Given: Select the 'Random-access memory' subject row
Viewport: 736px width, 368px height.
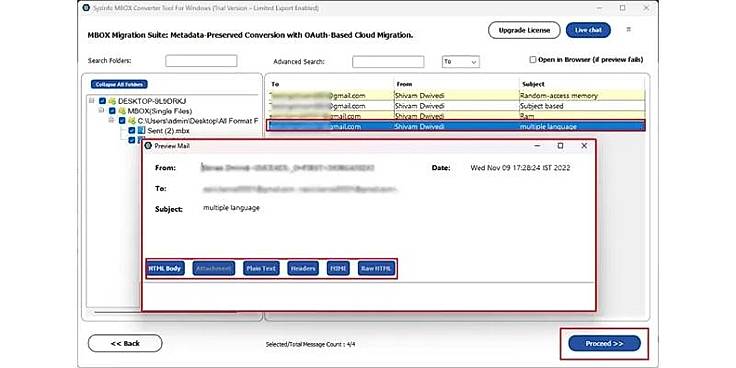Looking at the screenshot, I should click(457, 95).
